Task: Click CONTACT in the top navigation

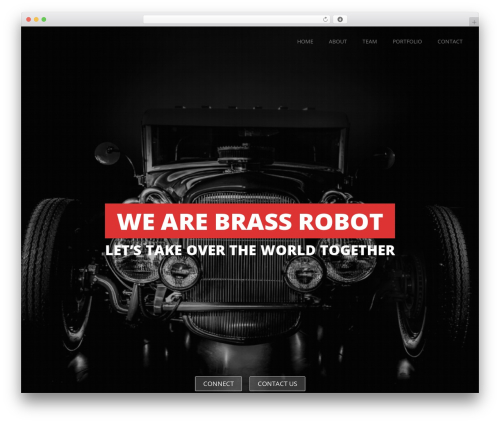Action: point(450,42)
